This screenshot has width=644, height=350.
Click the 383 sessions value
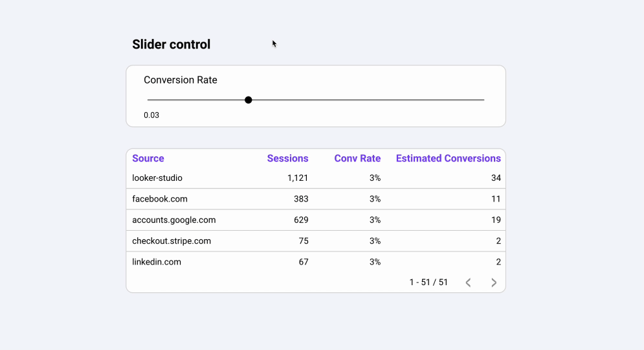pos(301,199)
